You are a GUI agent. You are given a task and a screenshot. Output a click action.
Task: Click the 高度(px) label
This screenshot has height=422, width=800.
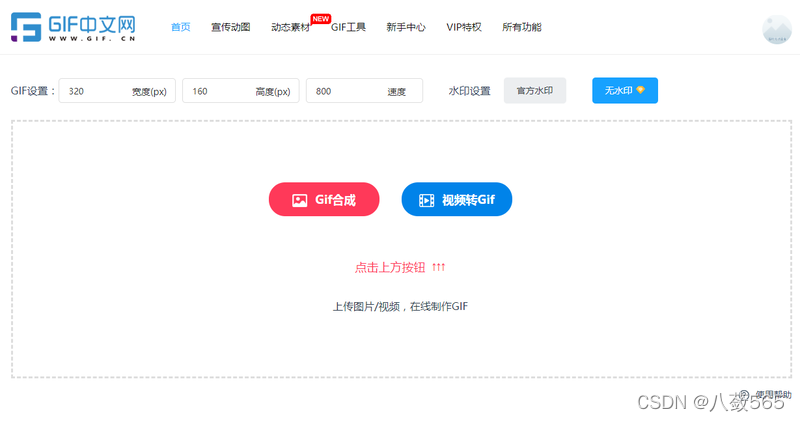(273, 92)
